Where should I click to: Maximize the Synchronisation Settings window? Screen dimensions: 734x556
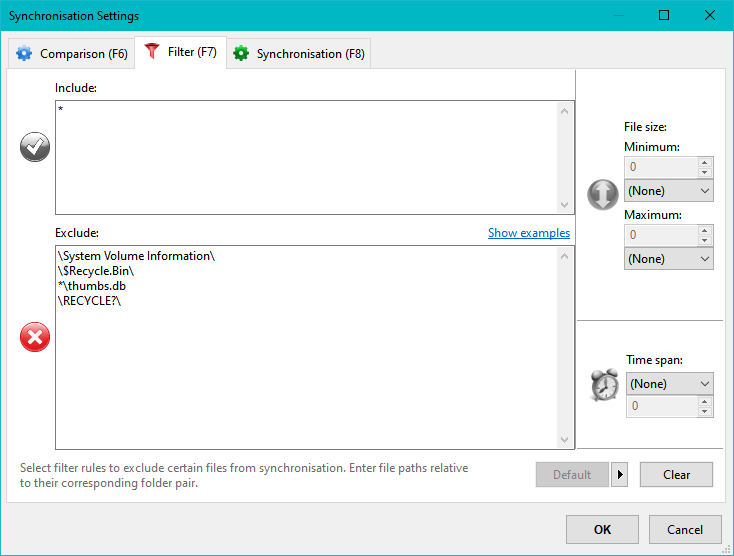tap(664, 15)
